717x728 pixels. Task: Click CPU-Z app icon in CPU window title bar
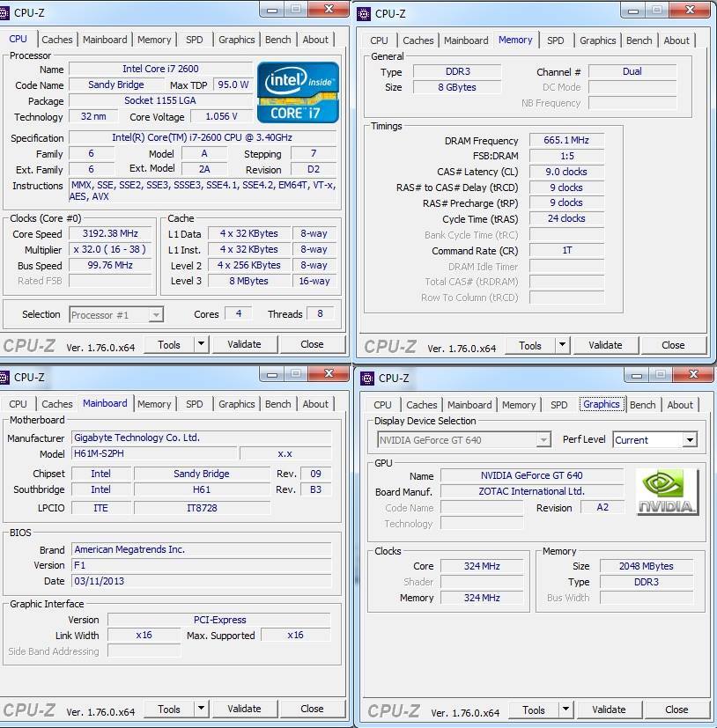pyautogui.click(x=4, y=13)
